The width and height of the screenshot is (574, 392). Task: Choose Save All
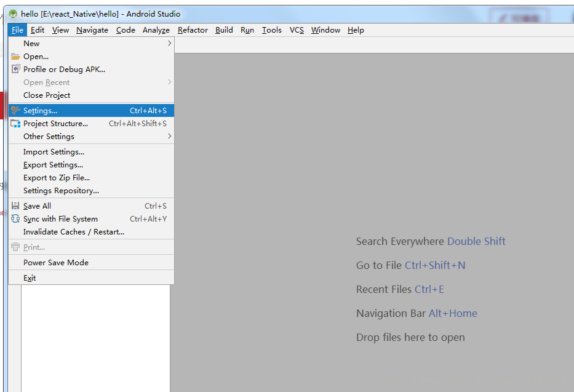coord(91,206)
